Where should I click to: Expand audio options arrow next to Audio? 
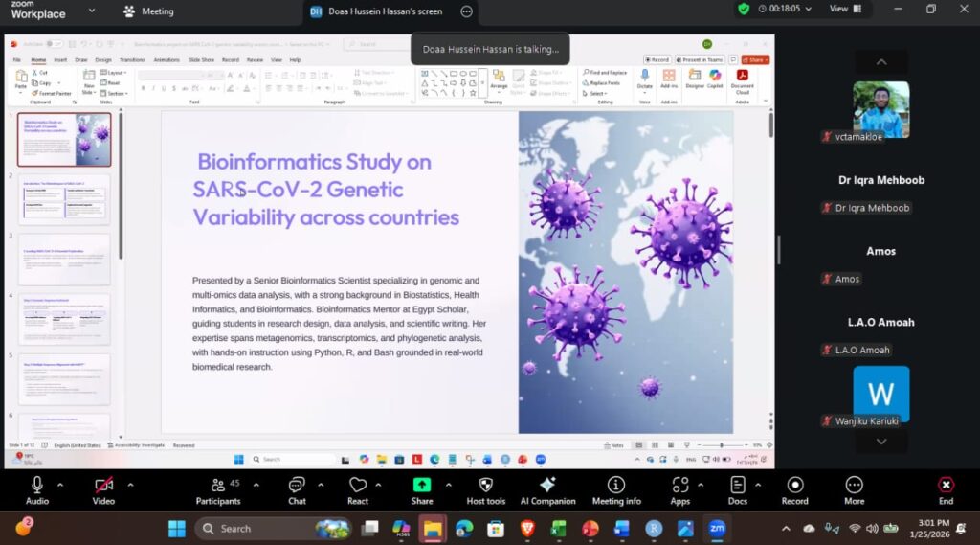(x=60, y=484)
